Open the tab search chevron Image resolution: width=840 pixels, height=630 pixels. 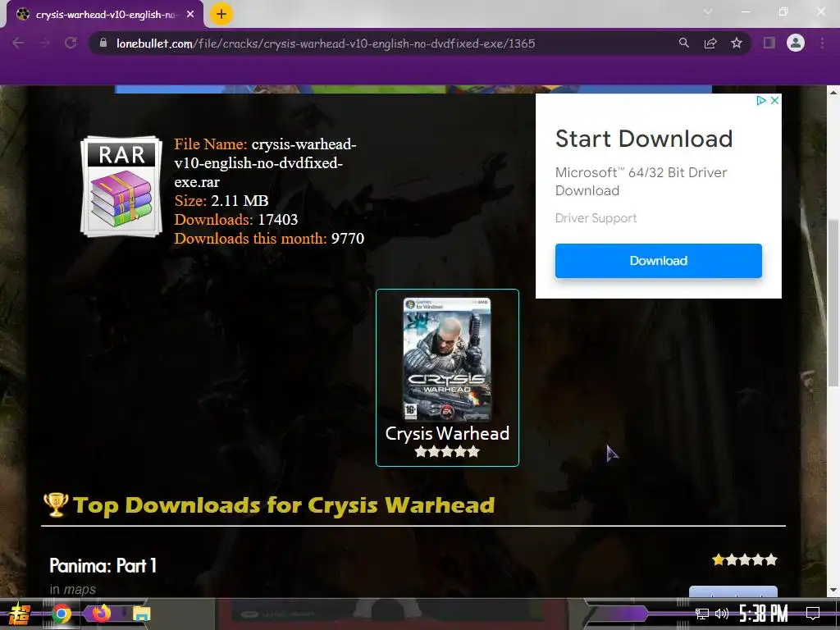click(x=708, y=11)
